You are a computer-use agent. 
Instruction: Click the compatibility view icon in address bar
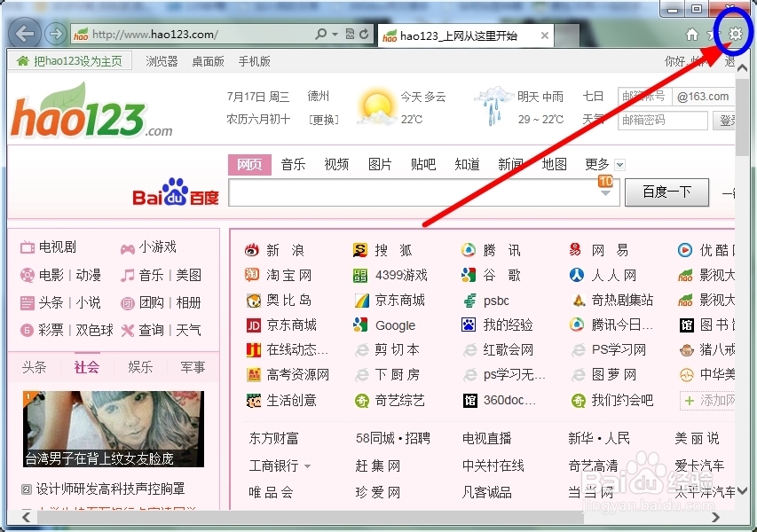click(350, 35)
